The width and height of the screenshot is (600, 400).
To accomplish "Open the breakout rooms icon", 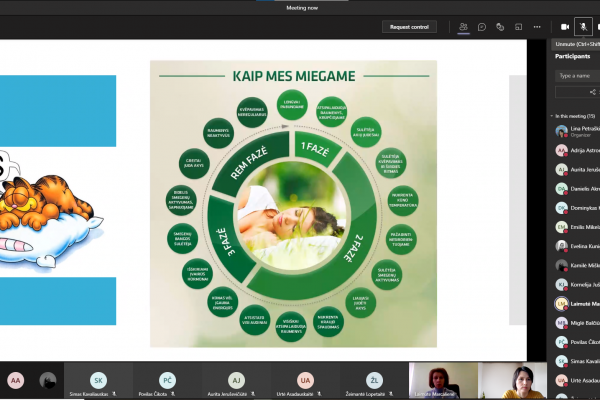I will [x=518, y=27].
